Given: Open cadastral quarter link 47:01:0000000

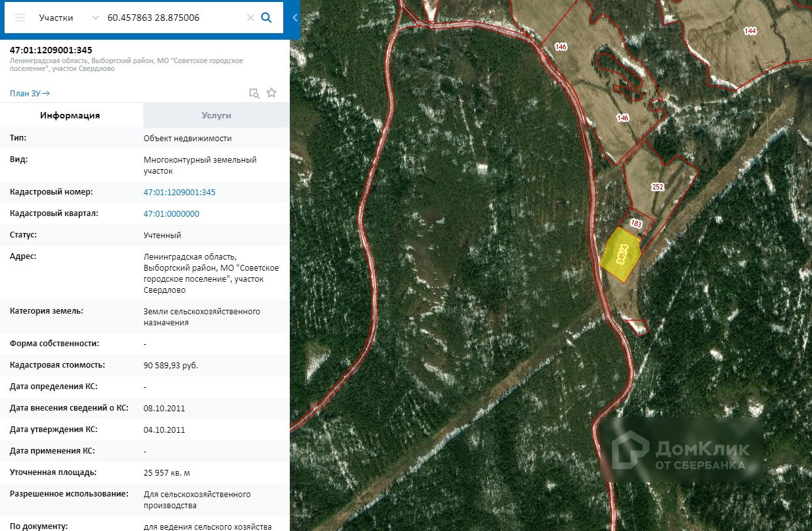Looking at the screenshot, I should (171, 213).
